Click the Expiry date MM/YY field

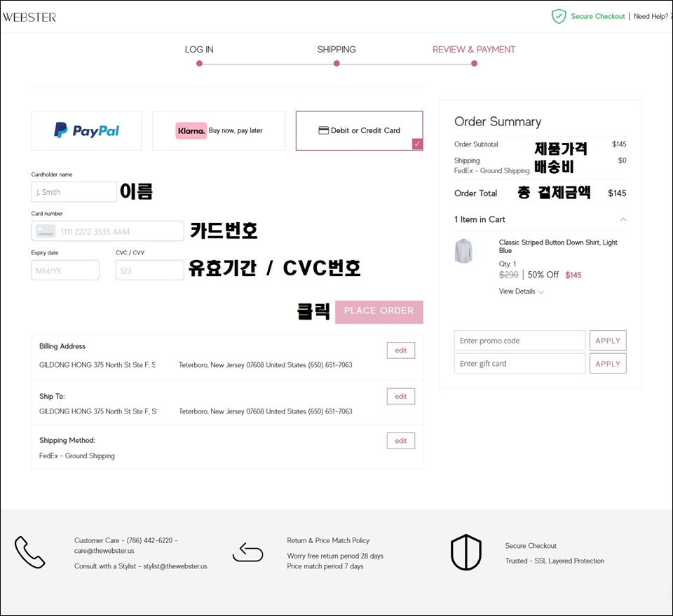(x=65, y=271)
